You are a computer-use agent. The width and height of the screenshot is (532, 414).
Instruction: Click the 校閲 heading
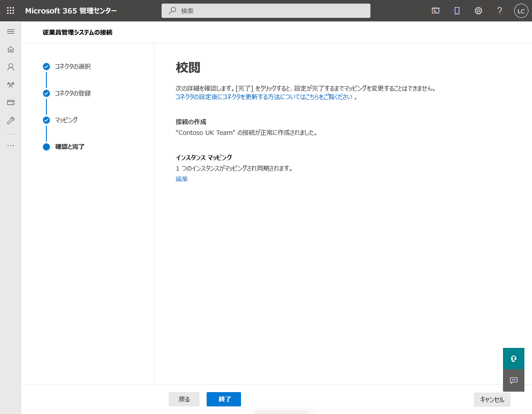[188, 67]
